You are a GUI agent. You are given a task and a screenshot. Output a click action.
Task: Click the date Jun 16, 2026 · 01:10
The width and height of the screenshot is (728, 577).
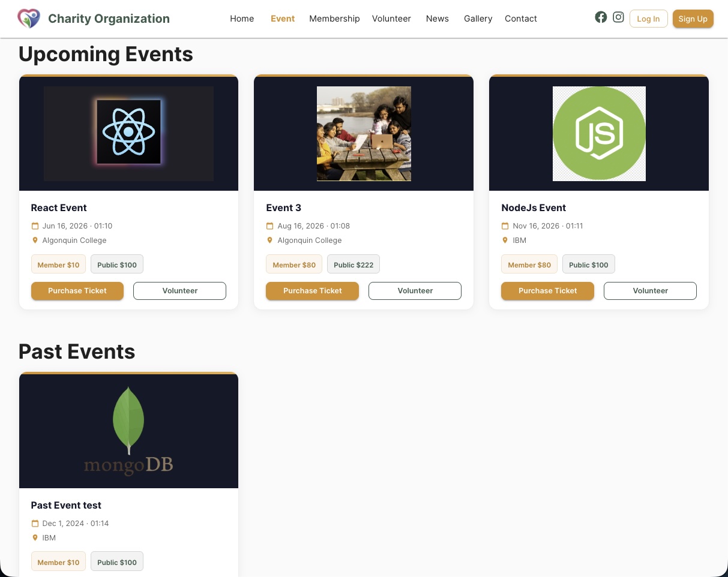tap(77, 226)
